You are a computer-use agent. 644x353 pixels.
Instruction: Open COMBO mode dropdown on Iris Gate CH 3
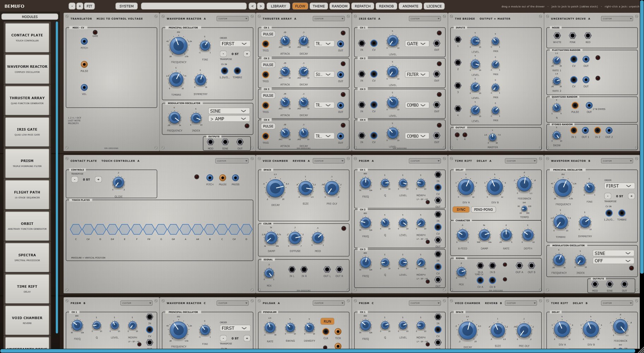pyautogui.click(x=417, y=105)
